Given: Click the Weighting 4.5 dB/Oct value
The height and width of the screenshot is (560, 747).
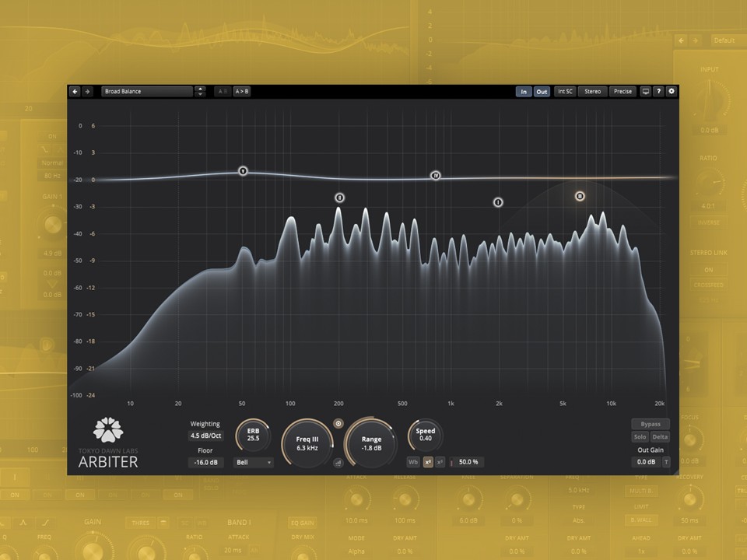Looking at the screenshot, I should (x=205, y=436).
